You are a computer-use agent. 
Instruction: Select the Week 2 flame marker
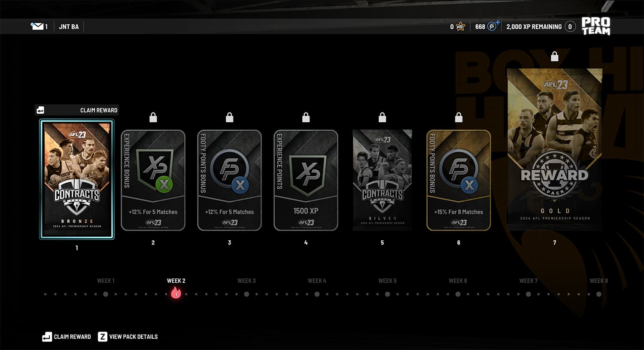point(176,293)
